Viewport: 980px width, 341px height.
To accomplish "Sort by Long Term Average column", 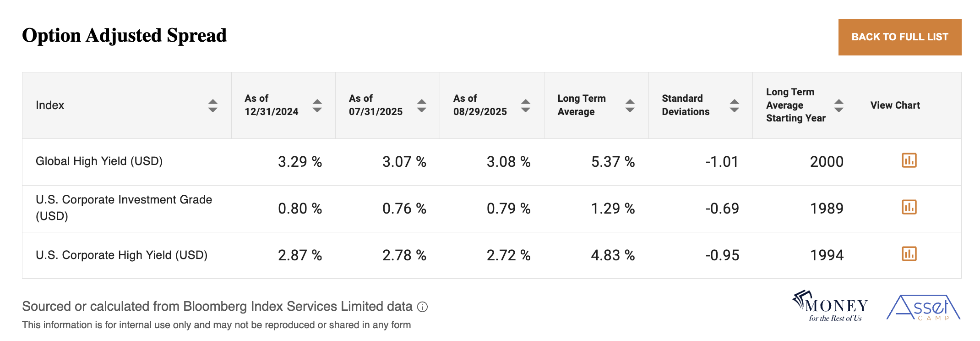I will [630, 105].
